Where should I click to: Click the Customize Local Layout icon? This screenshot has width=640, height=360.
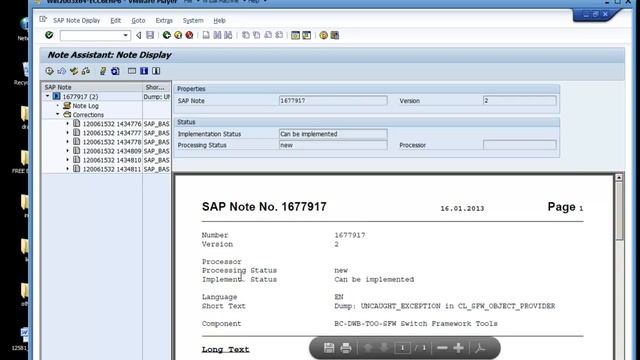[x=335, y=35]
